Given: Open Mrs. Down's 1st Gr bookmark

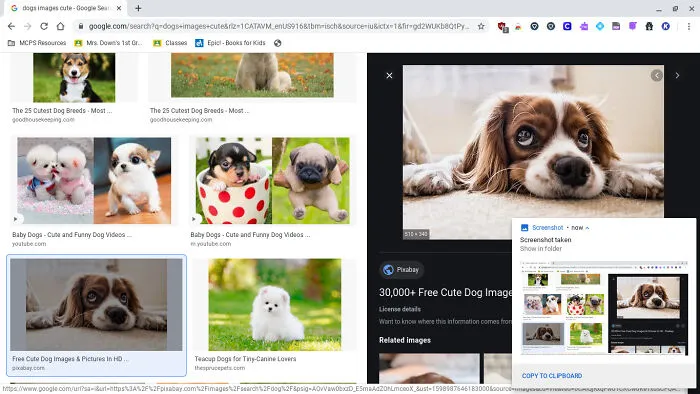Looking at the screenshot, I should (108, 43).
